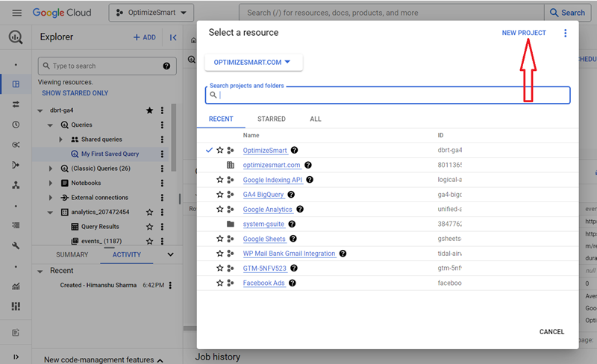This screenshot has width=597, height=364.
Task: Click the help icon next to system-gsuite
Action: coord(292,224)
